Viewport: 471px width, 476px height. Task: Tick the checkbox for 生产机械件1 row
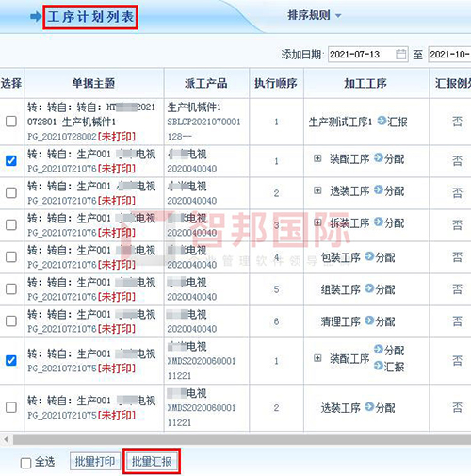tap(11, 122)
